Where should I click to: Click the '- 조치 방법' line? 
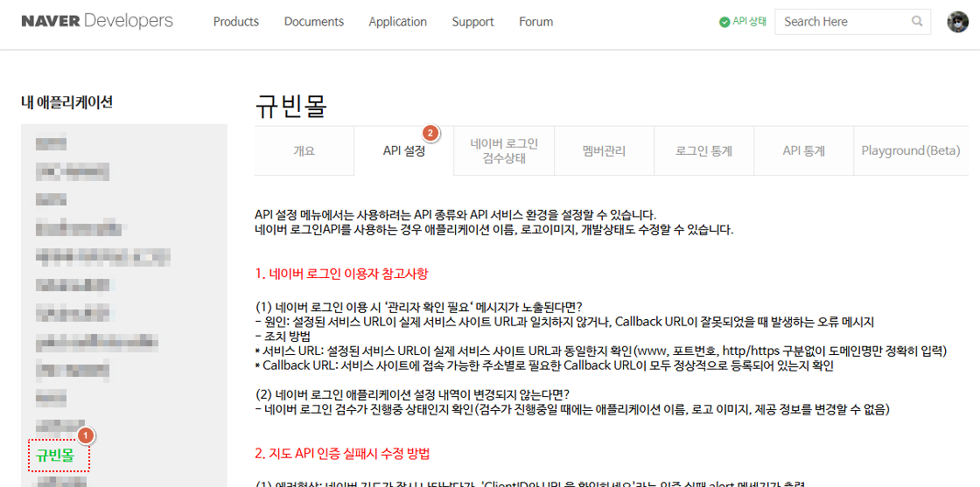click(283, 337)
